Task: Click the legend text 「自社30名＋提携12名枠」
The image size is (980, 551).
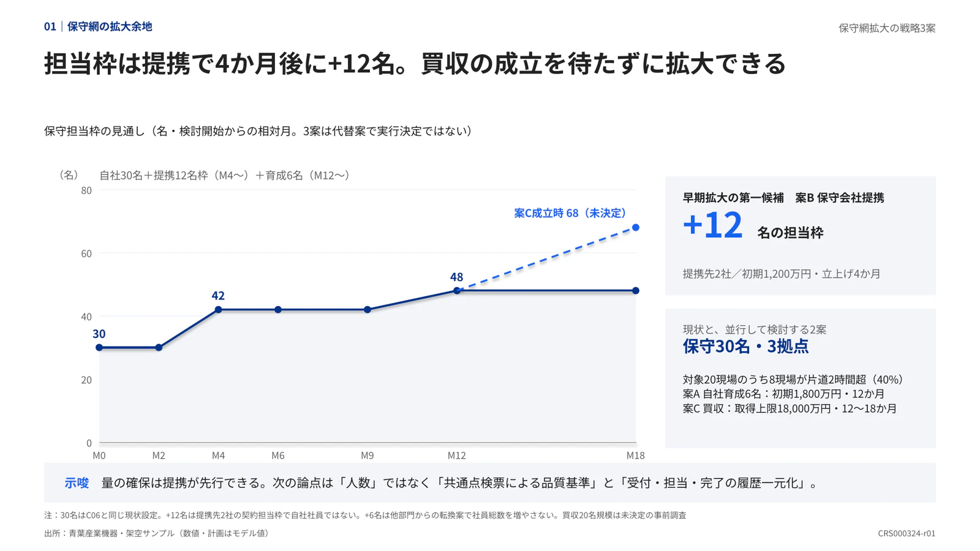Action: point(154,175)
